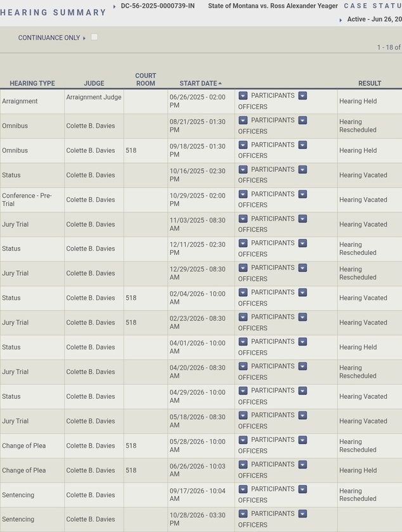Open Officers arrow for 02/04/2026 Status hearing

coord(302,292)
